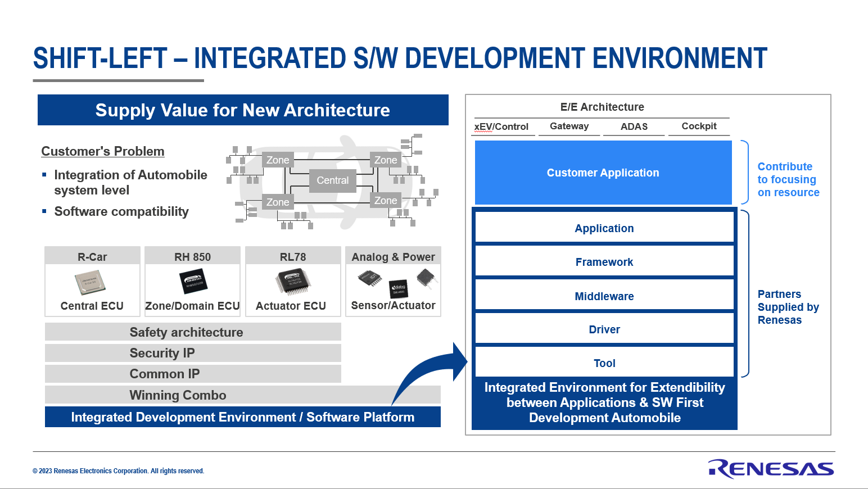The image size is (868, 489).
Task: Click the Central box in car diagram
Action: click(332, 180)
